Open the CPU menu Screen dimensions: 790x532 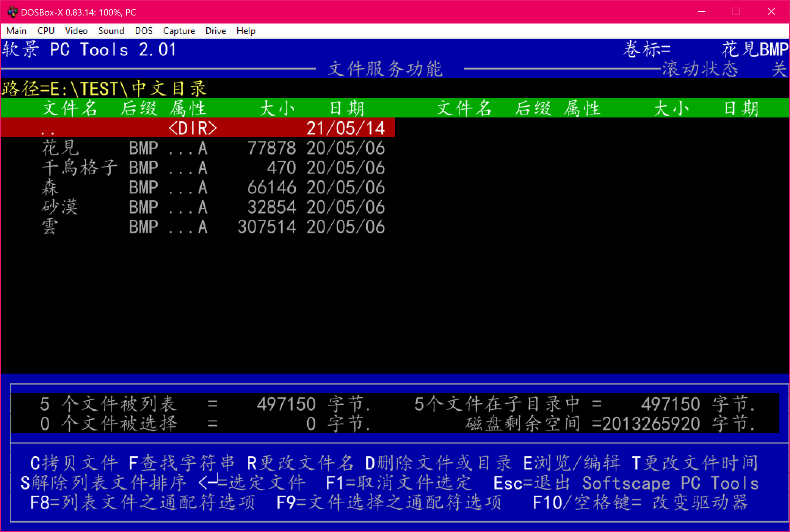tap(46, 31)
